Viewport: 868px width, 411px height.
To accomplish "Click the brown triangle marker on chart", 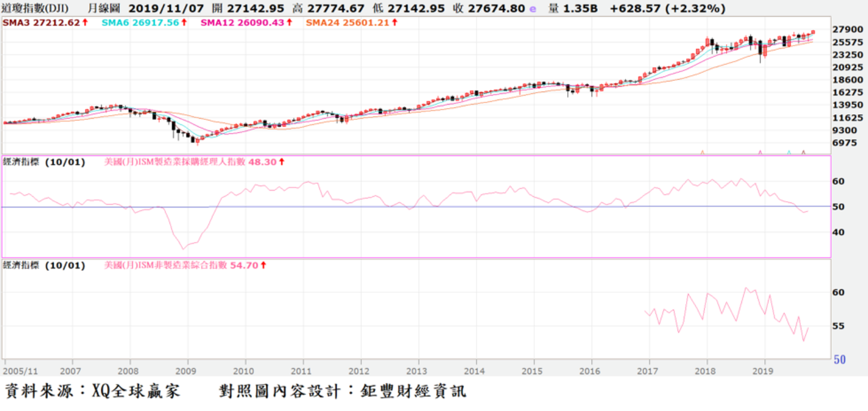I will click(804, 152).
